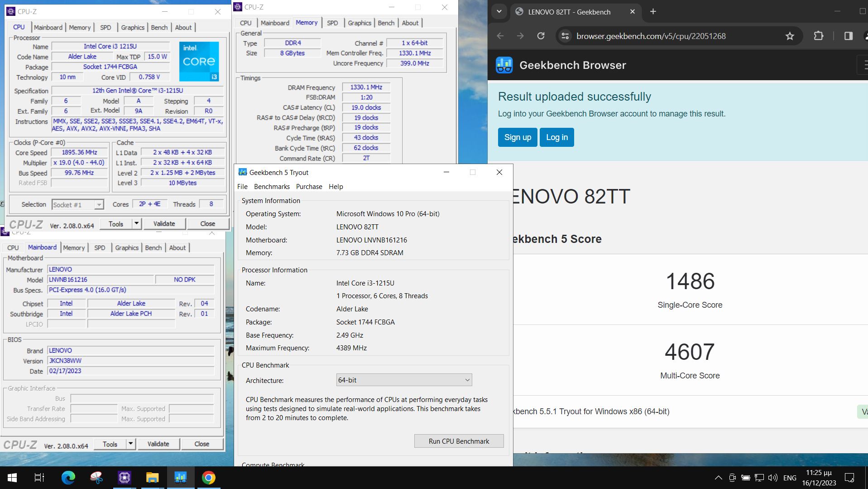Open Snipping Tool from taskbar
The width and height of the screenshot is (868, 489).
[96, 478]
